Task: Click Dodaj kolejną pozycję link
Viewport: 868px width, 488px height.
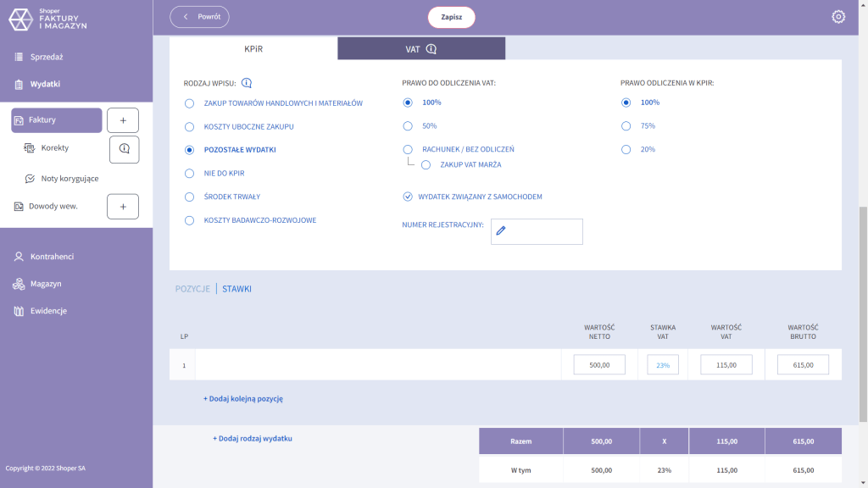Action: click(242, 398)
